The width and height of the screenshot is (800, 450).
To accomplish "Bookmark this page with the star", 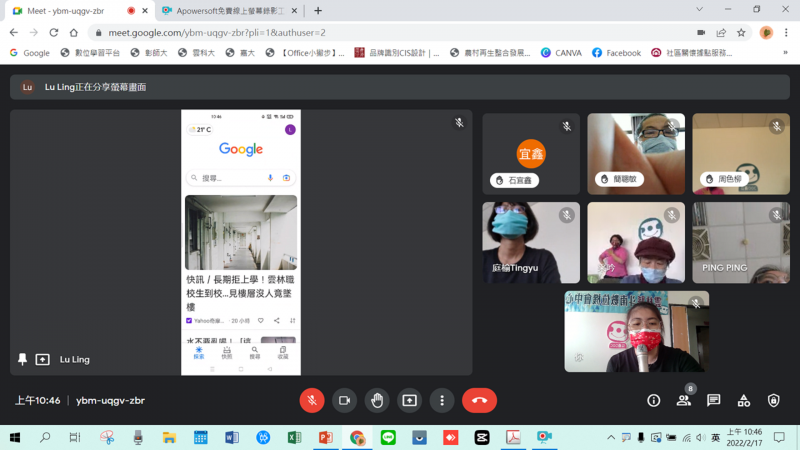I will click(x=741, y=33).
